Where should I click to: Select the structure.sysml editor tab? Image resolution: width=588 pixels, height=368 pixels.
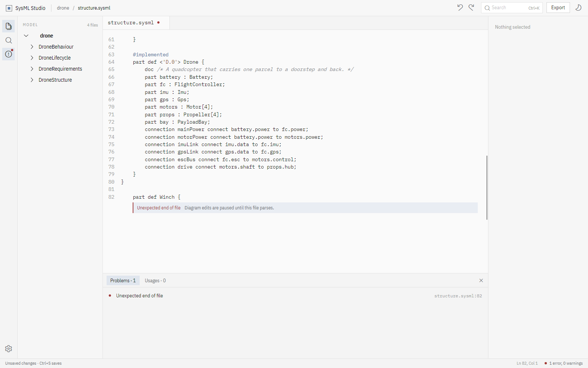point(136,23)
